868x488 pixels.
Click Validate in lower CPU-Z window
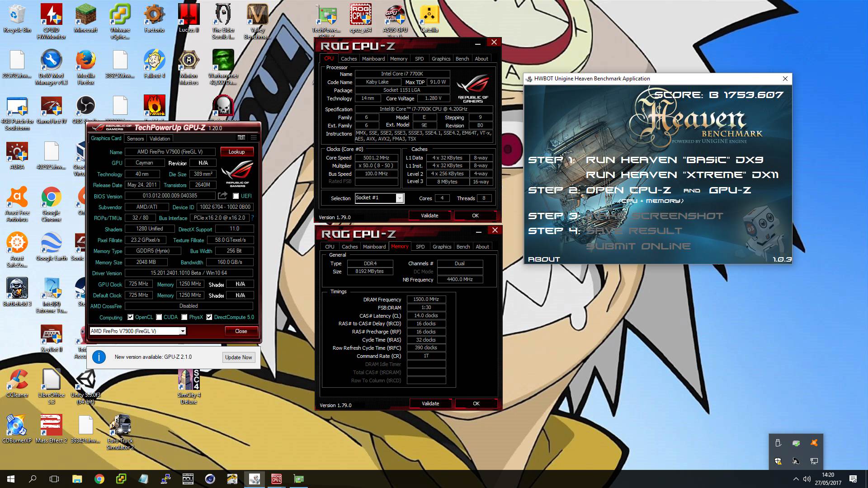click(x=430, y=404)
